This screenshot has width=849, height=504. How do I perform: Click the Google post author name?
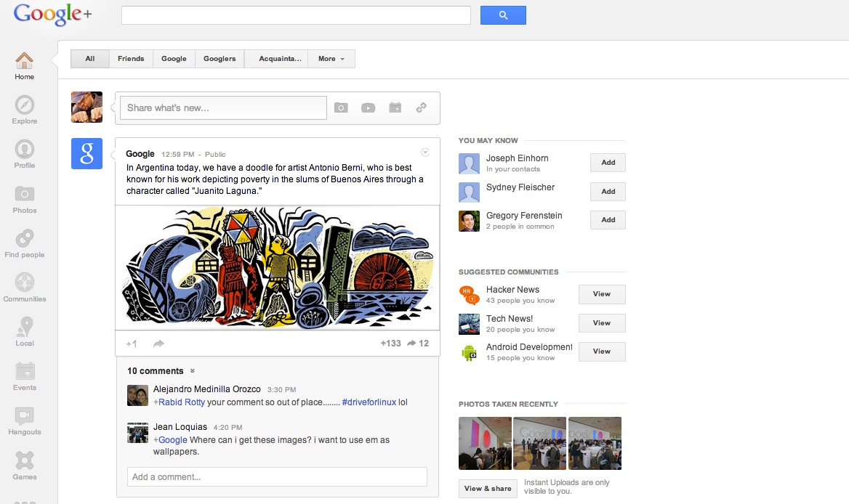tap(140, 153)
